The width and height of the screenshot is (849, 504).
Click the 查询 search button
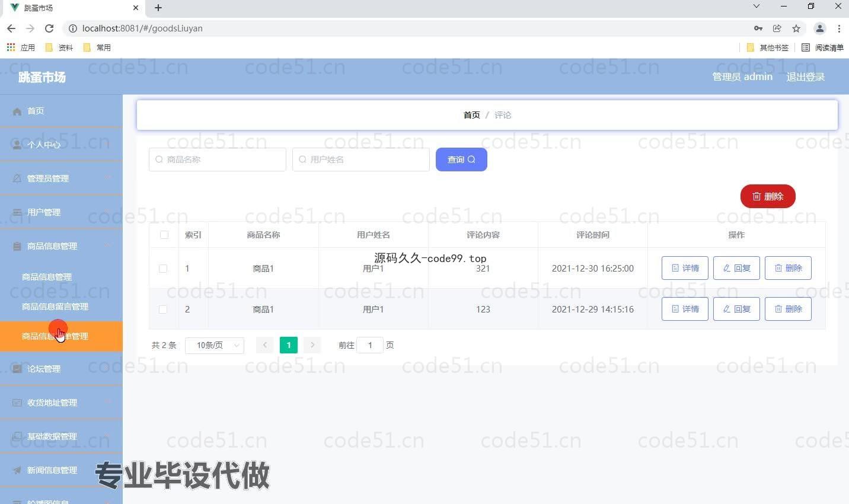(461, 160)
